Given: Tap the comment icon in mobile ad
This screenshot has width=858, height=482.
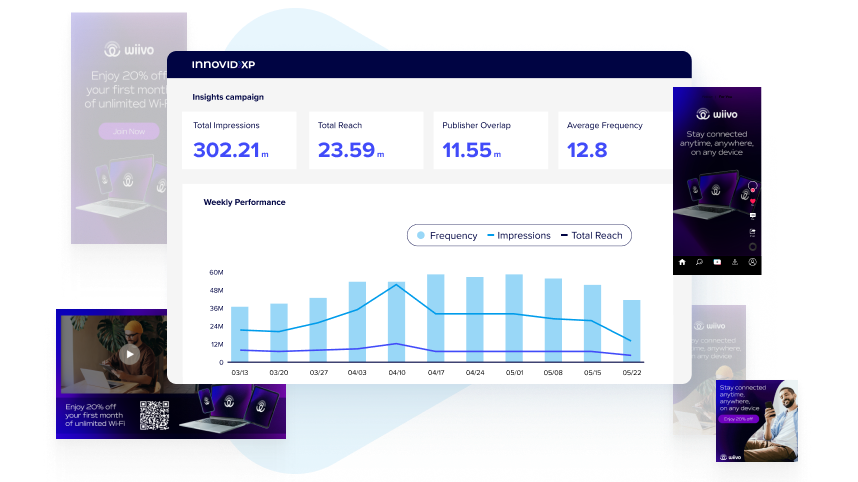Looking at the screenshot, I should pyautogui.click(x=752, y=216).
